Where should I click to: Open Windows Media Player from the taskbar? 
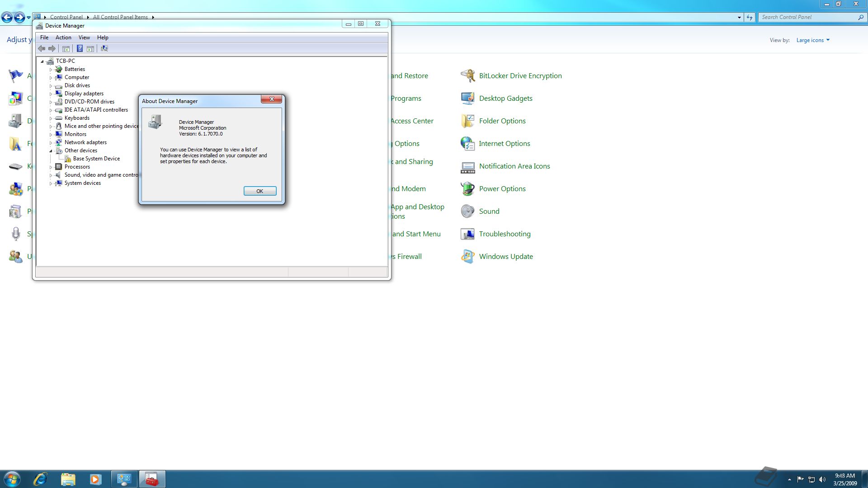tap(95, 479)
